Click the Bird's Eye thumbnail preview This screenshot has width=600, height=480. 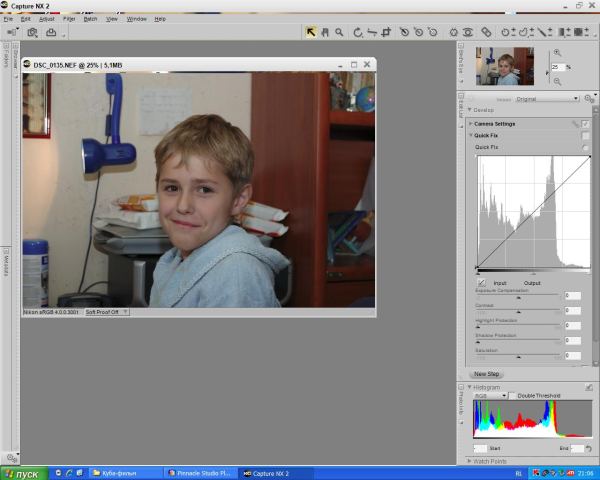pyautogui.click(x=505, y=66)
